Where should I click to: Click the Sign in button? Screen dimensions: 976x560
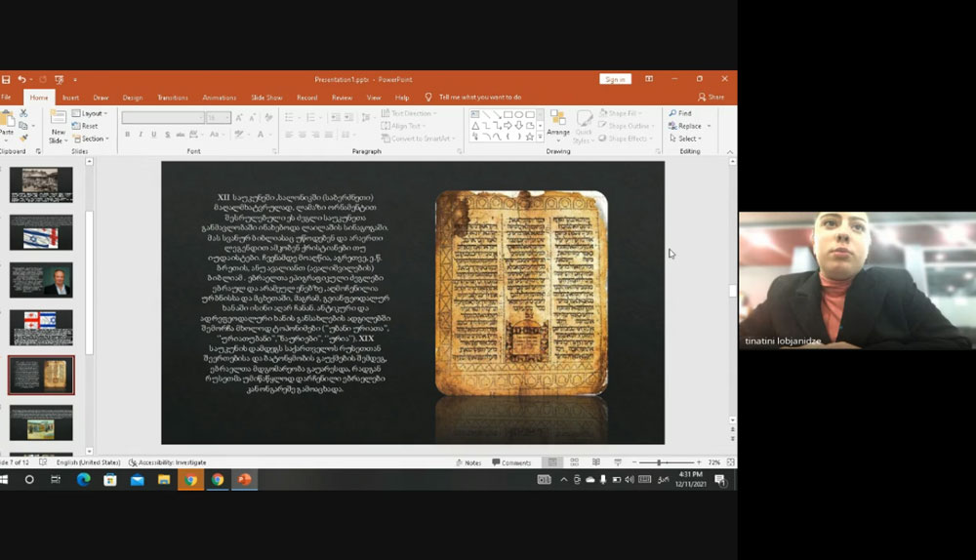(615, 79)
